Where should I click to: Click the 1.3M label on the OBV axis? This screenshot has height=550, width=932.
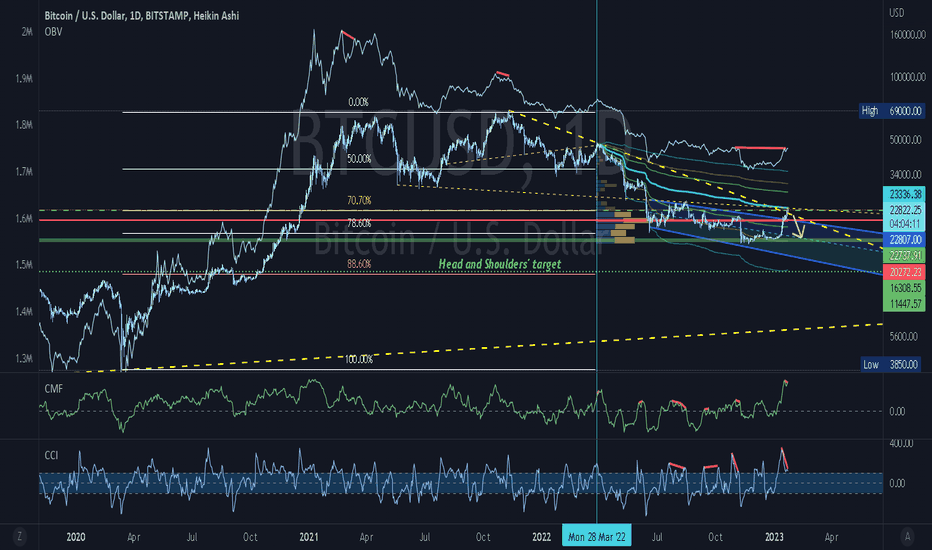pos(24,359)
